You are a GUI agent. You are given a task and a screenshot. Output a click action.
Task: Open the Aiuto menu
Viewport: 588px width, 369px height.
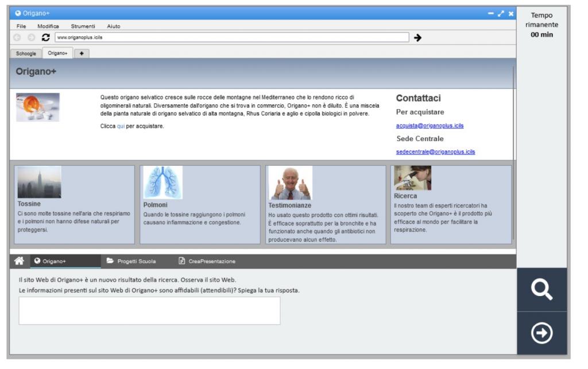point(114,26)
